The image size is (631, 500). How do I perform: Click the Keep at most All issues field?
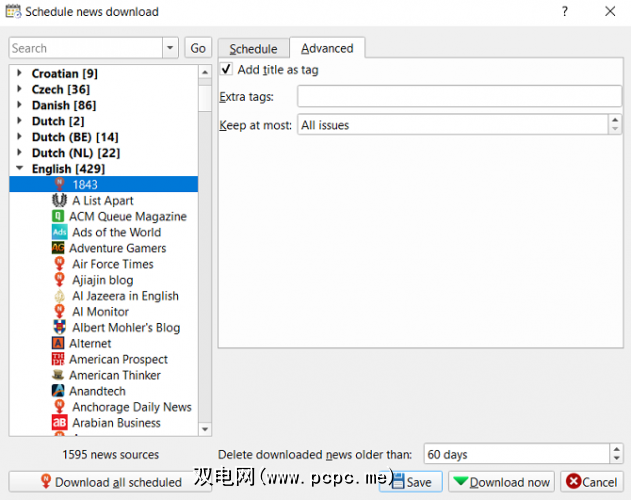(x=453, y=125)
